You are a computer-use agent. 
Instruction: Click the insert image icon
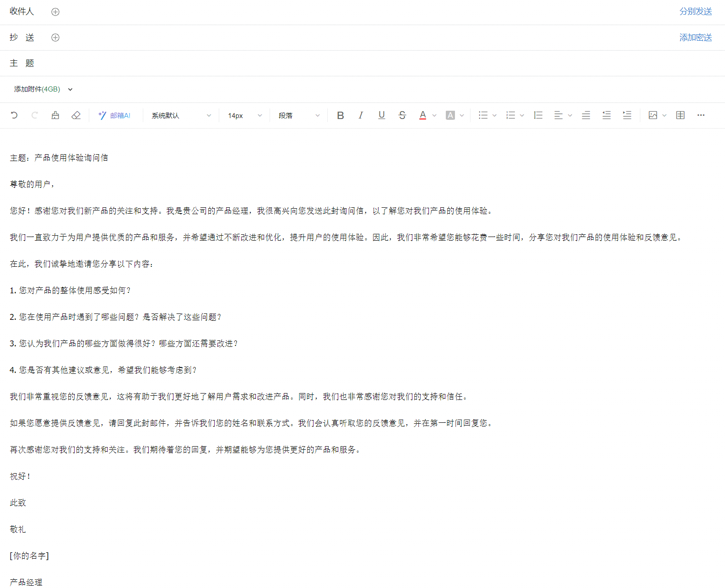tap(653, 115)
